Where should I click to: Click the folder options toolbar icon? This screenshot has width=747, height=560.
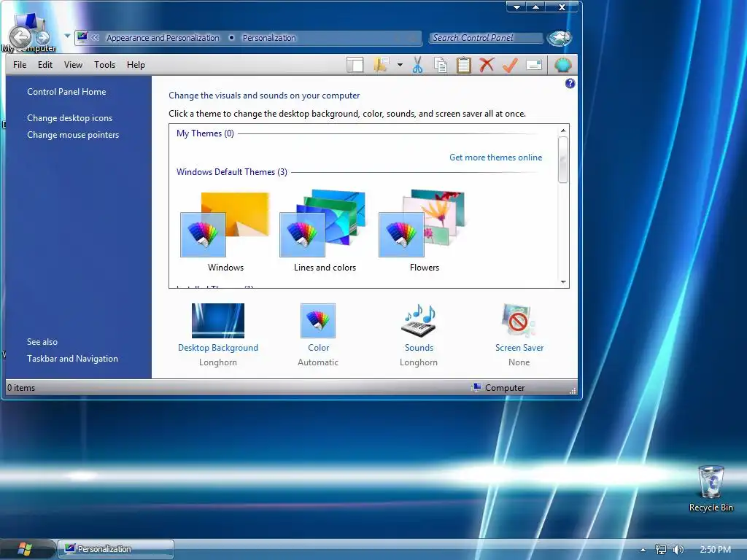pyautogui.click(x=381, y=65)
